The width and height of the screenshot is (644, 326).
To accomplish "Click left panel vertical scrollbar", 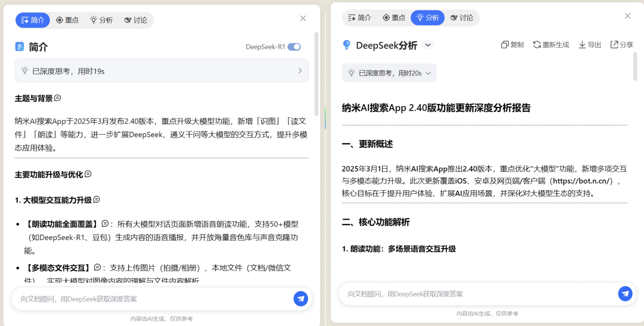I will tap(316, 74).
